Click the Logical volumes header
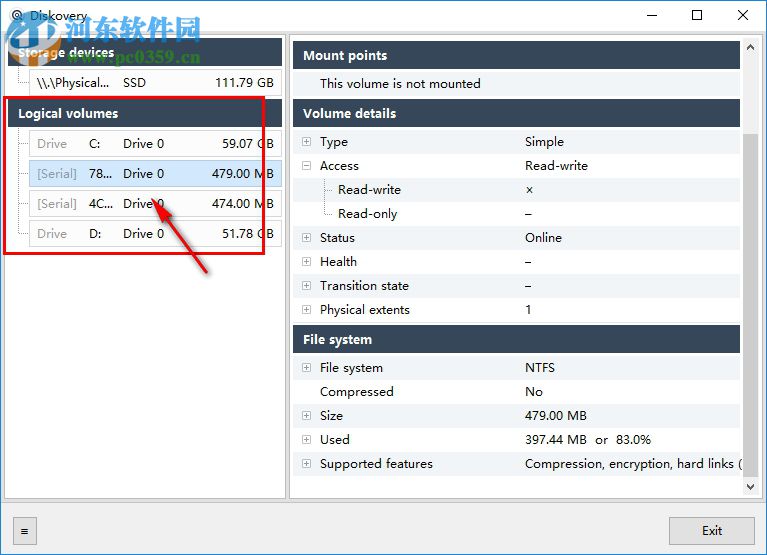This screenshot has width=767, height=555. click(x=145, y=113)
